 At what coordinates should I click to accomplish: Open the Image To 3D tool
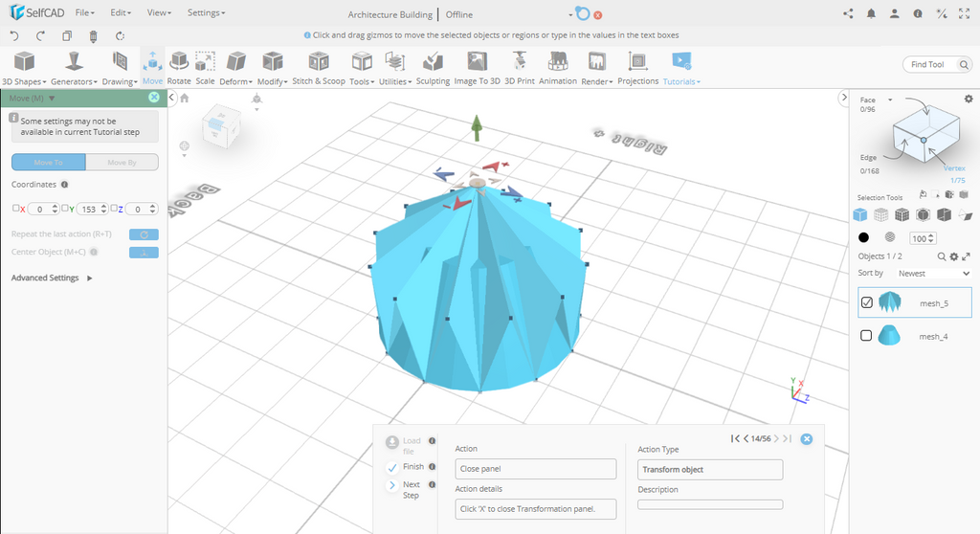coord(477,67)
